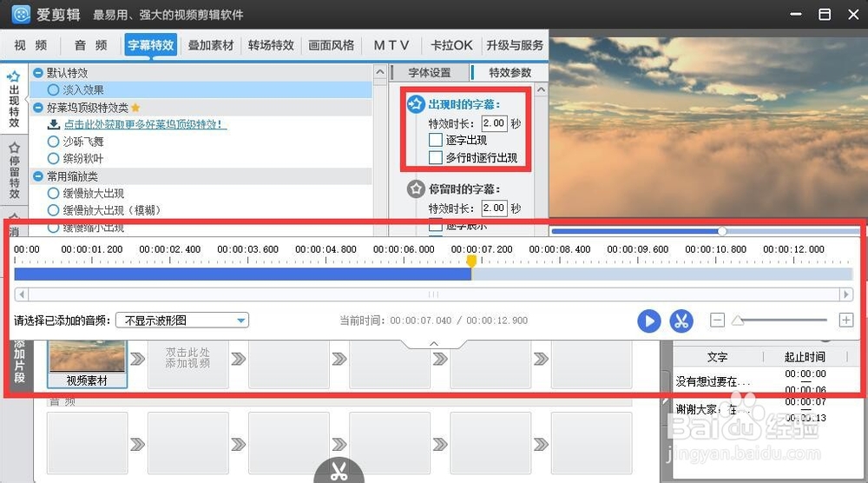This screenshot has width=868, height=483.
Task: Switch to 特效参数 tab
Action: 510,73
